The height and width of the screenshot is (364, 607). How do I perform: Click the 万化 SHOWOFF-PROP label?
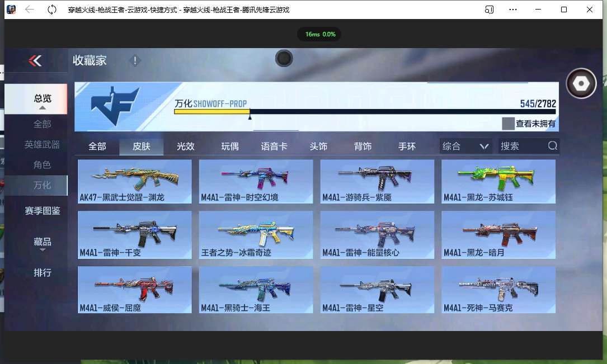tap(210, 103)
